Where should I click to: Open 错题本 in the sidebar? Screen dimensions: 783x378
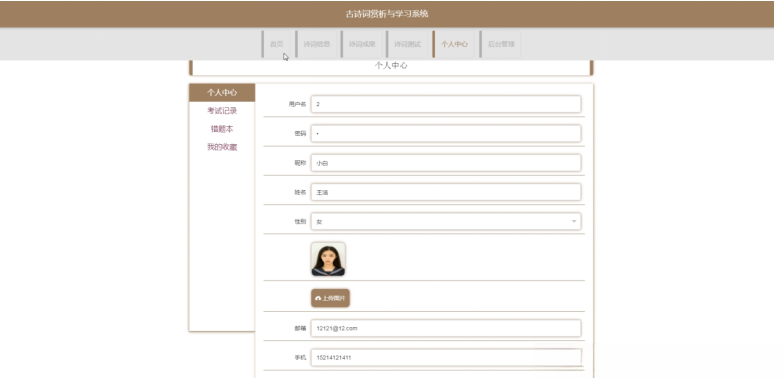(222, 129)
